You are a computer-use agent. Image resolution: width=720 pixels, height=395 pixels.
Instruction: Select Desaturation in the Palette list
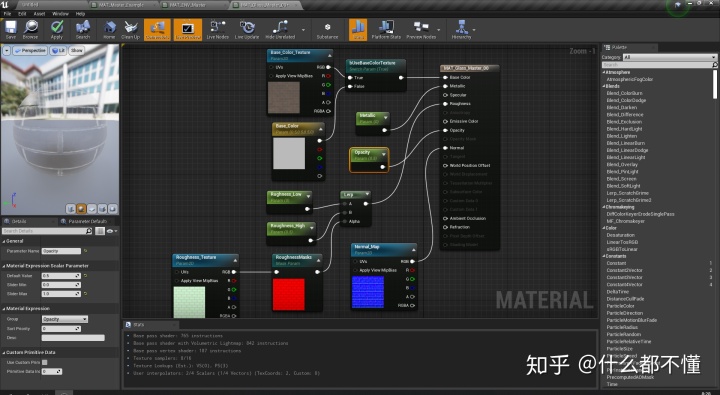tap(621, 235)
